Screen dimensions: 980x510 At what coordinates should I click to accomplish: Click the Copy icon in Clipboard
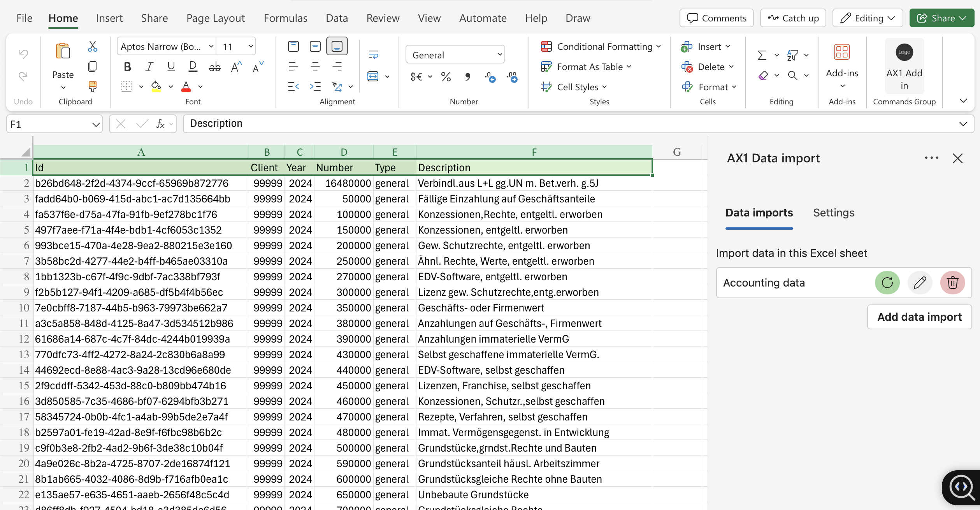[x=93, y=66]
